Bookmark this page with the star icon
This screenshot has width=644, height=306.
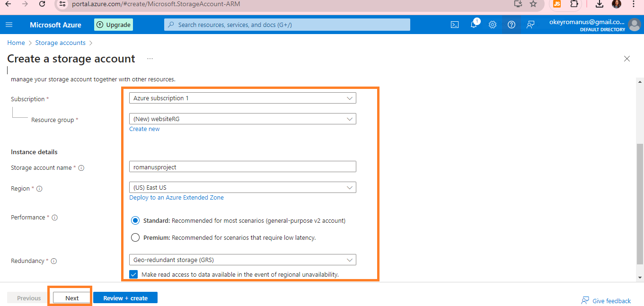533,4
